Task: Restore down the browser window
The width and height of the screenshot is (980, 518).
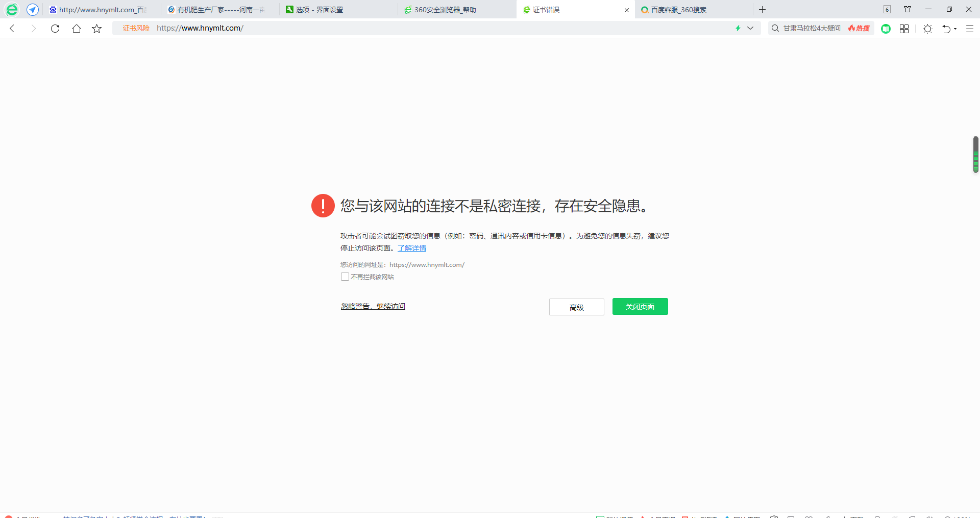Action: 949,9
